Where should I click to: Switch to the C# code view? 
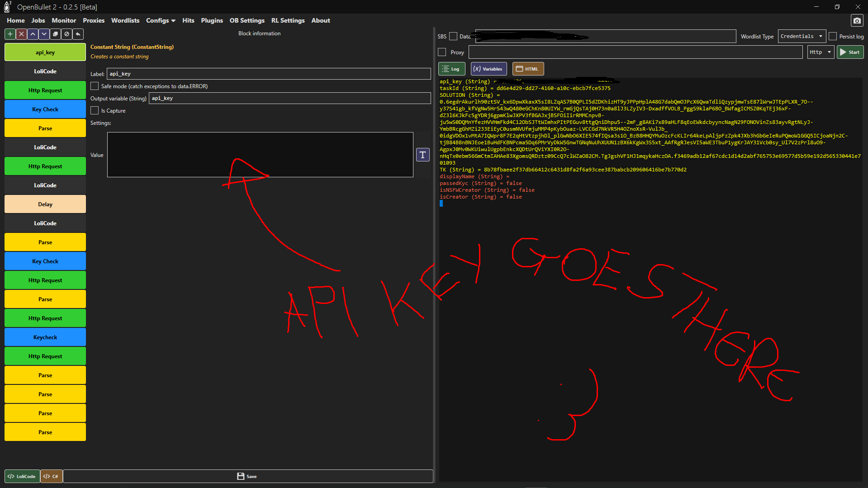pyautogui.click(x=51, y=476)
